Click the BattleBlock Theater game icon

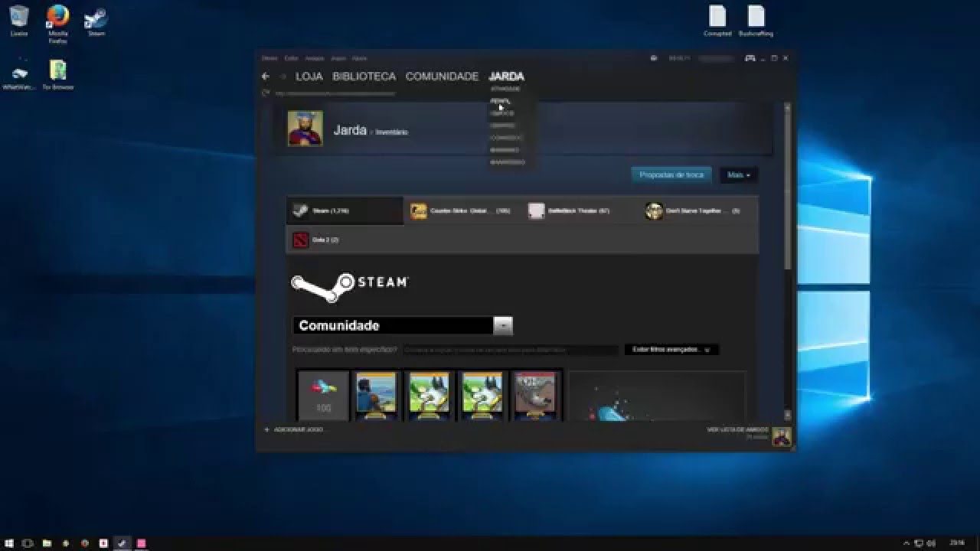pos(536,210)
